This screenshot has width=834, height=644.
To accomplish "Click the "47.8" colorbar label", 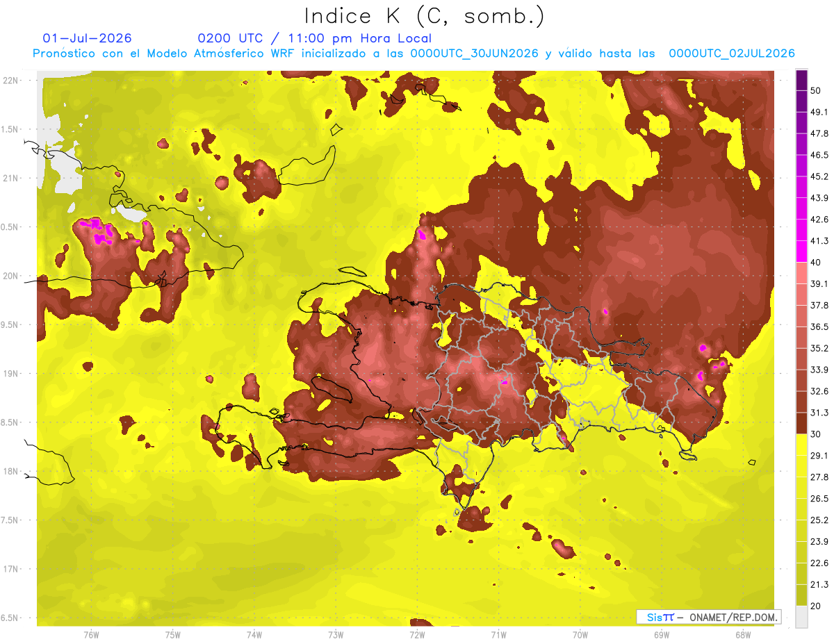I will click(819, 133).
